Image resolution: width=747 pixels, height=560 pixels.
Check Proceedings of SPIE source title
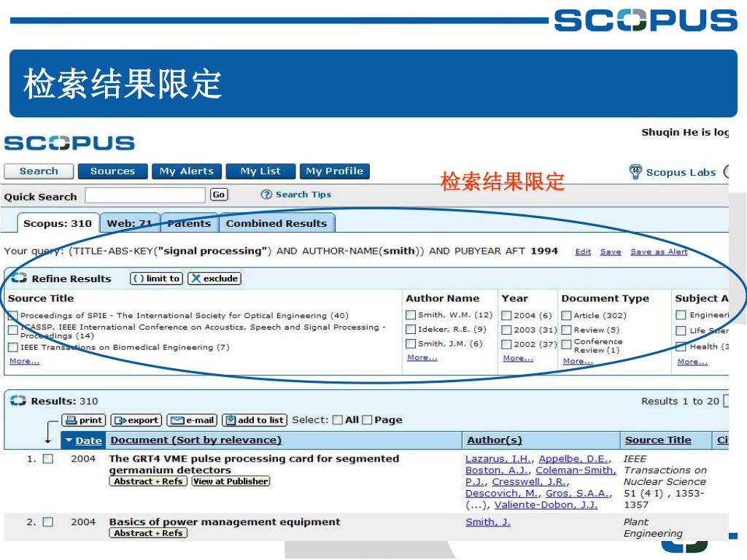[x=13, y=315]
